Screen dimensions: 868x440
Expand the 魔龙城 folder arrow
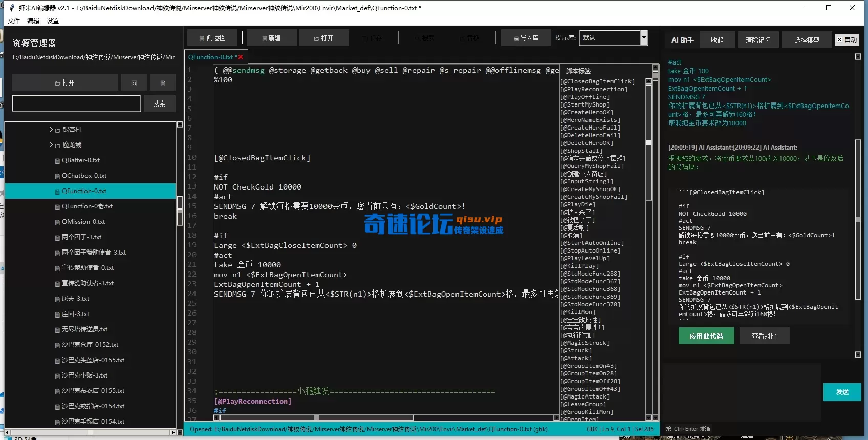pos(51,145)
